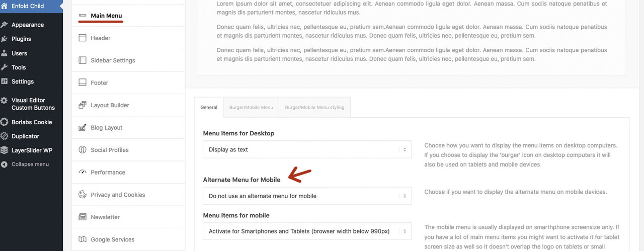Click the Performance gauge icon
Screen dimensions: 644x251
point(83,172)
